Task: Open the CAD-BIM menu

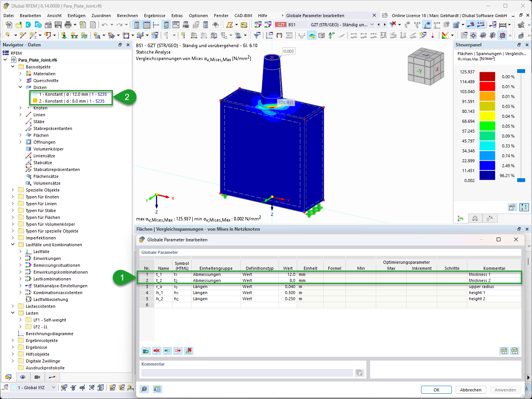Action: 243,16
